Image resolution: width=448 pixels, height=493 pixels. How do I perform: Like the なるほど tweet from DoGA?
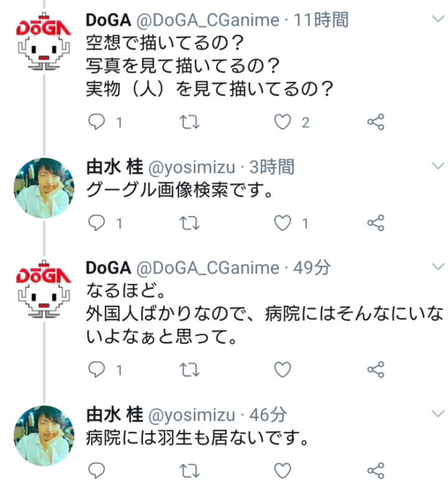pyautogui.click(x=283, y=370)
